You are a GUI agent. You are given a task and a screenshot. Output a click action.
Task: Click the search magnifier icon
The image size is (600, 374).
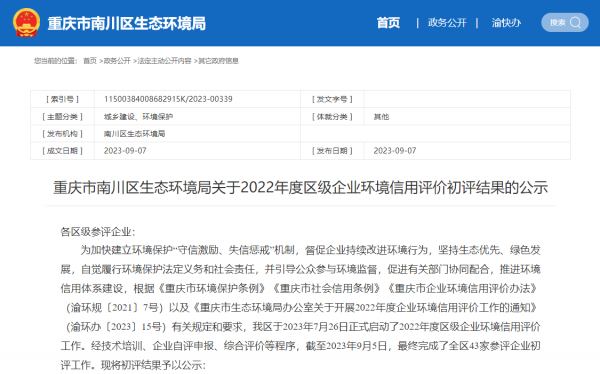[x=575, y=23]
